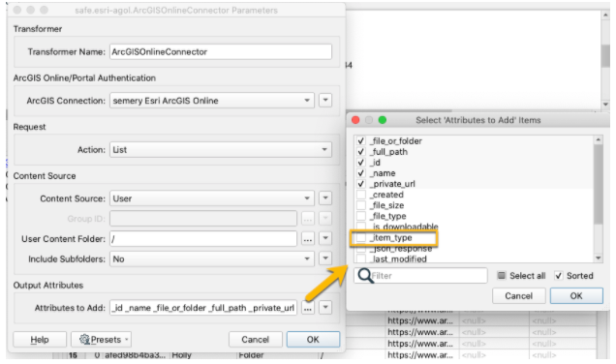616x364 pixels.
Task: Toggle the Select all checkbox
Action: (x=502, y=276)
